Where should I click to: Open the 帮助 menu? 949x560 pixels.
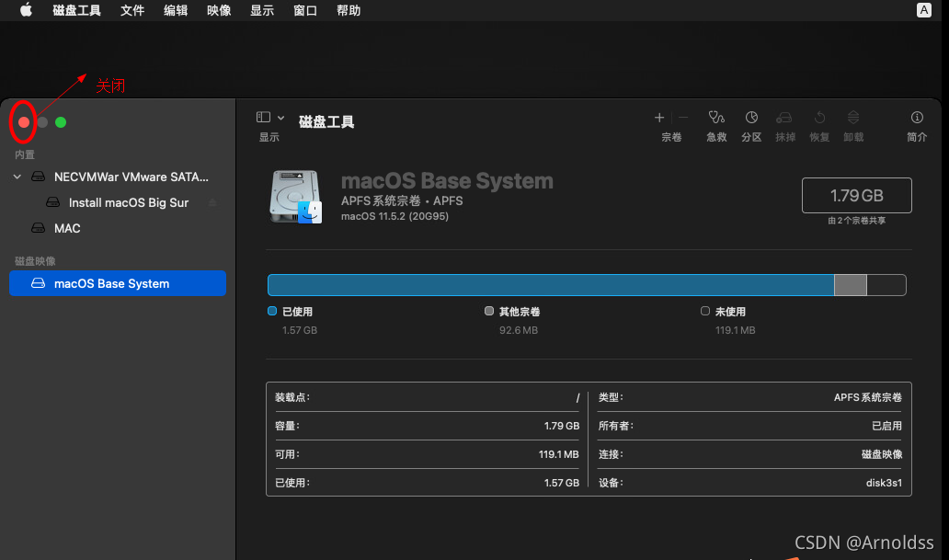pos(349,10)
